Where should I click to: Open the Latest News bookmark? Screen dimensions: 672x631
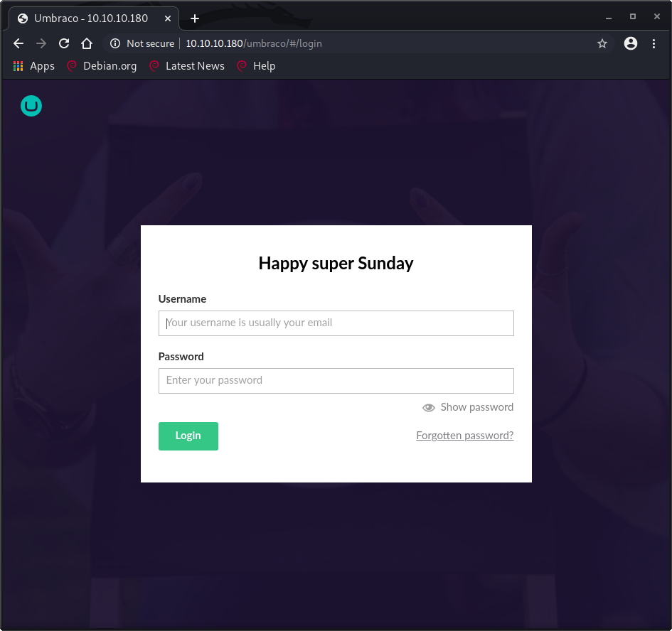click(187, 66)
